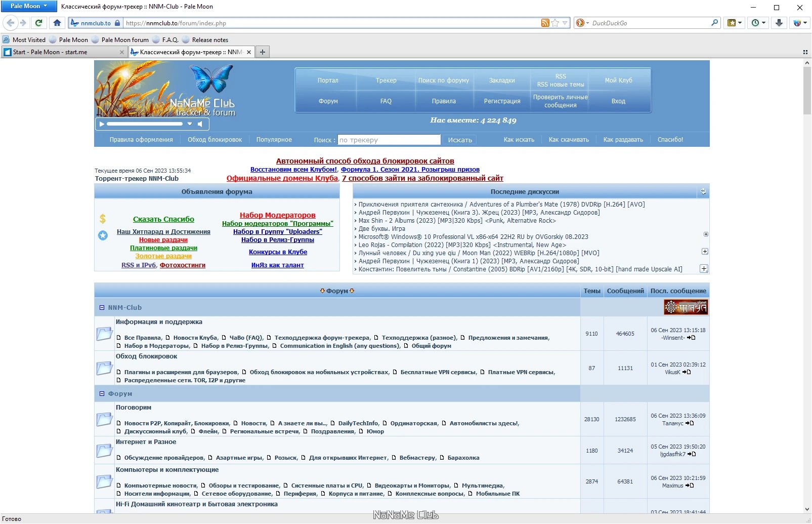Open the address bar history dropdown arrow
812x524 pixels.
[565, 23]
